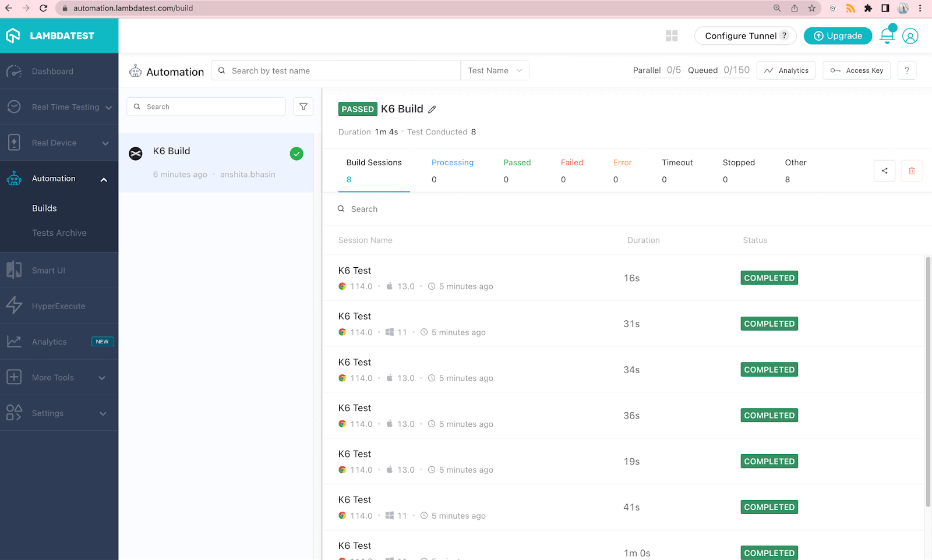Open the Dashboard from the sidebar

coord(52,71)
